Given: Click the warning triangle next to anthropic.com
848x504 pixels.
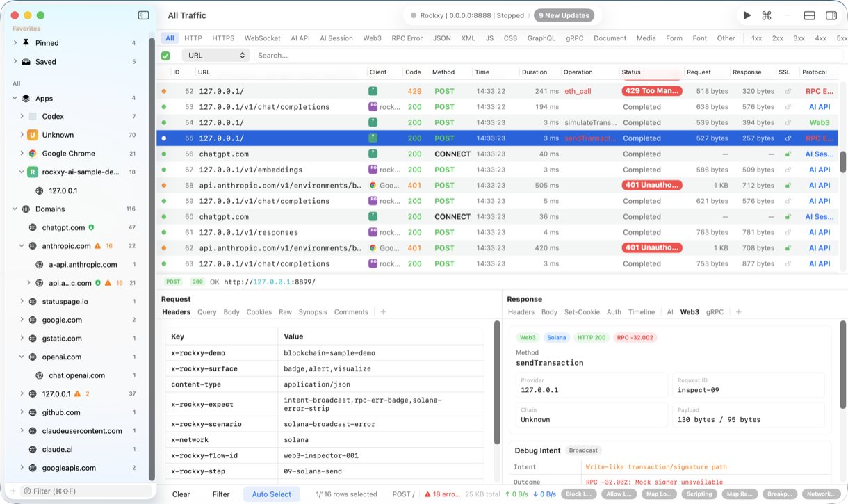Looking at the screenshot, I should click(x=98, y=246).
